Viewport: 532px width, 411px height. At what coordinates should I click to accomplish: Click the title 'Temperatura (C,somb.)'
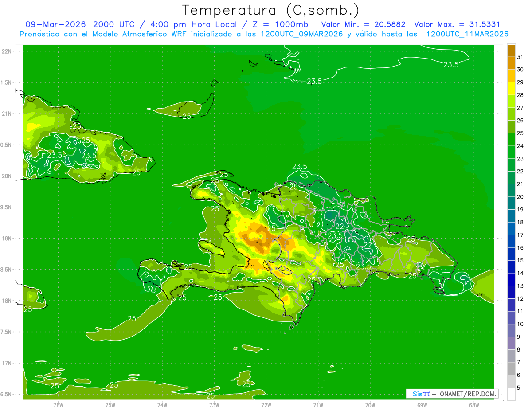(x=271, y=10)
